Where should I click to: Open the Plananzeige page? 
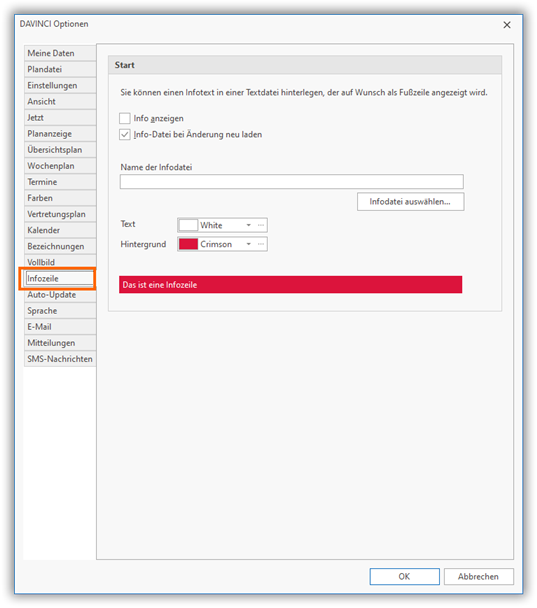(60, 134)
